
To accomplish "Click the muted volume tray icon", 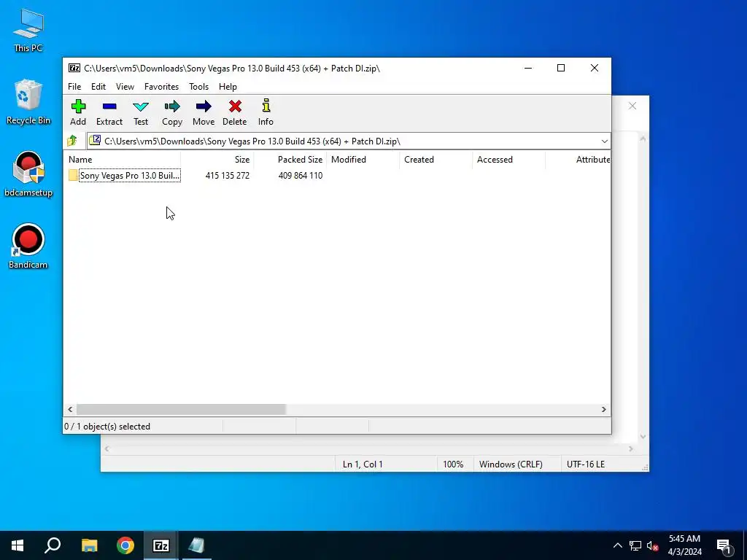I will (x=653, y=545).
